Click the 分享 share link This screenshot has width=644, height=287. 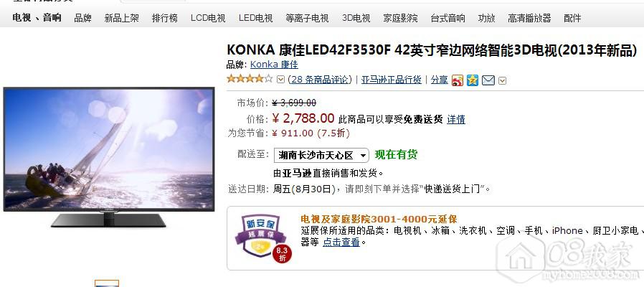click(439, 80)
